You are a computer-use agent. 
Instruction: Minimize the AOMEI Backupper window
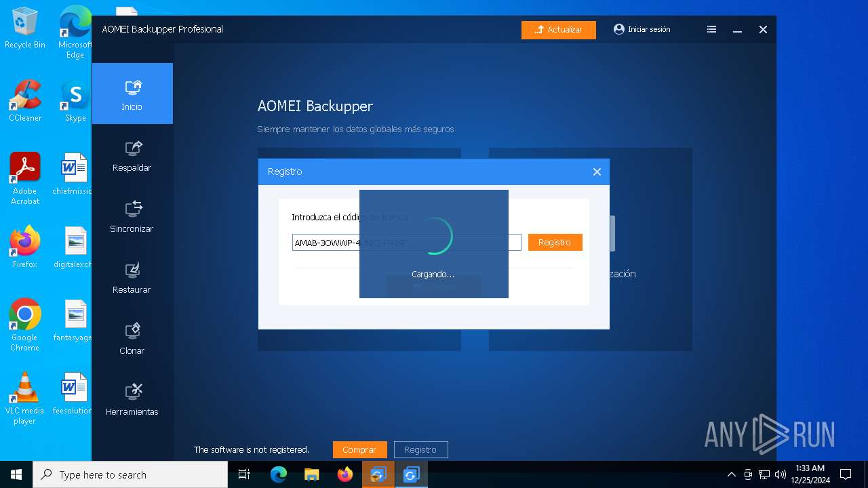[x=737, y=30]
